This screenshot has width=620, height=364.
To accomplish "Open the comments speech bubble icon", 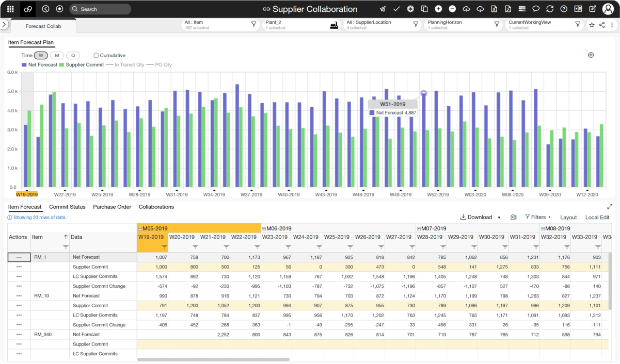I will [536, 9].
